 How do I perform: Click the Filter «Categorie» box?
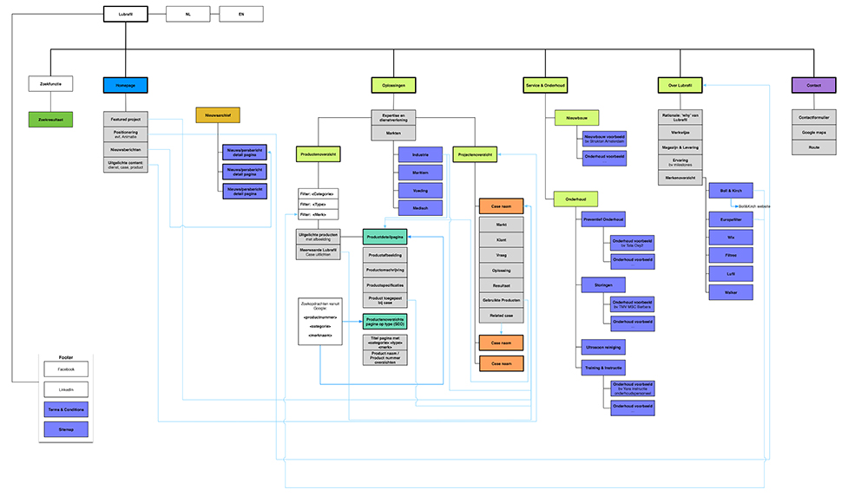[x=317, y=193]
